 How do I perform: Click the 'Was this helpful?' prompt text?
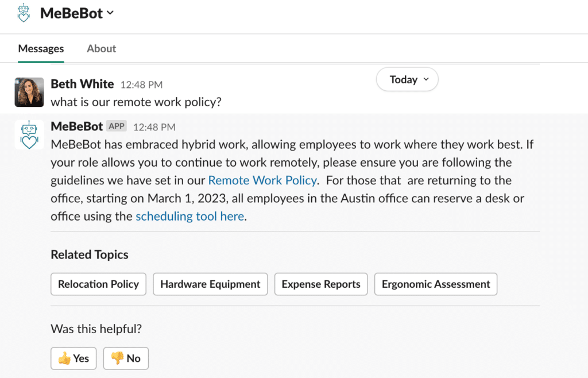(x=96, y=329)
